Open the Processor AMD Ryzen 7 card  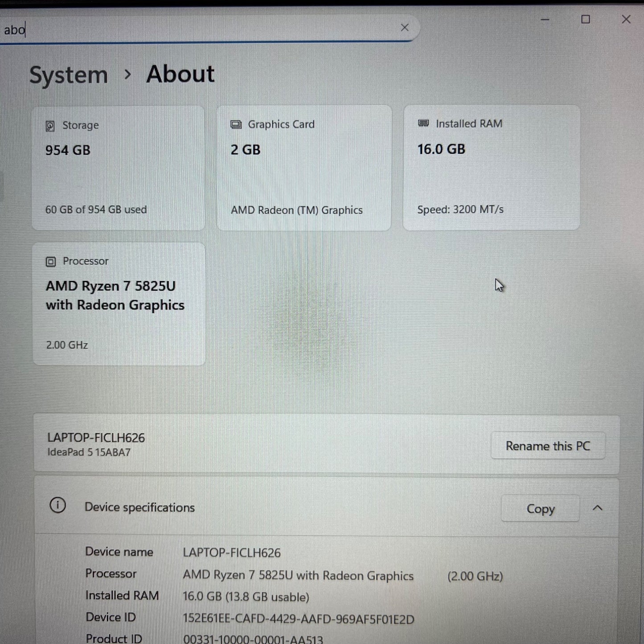pyautogui.click(x=119, y=304)
